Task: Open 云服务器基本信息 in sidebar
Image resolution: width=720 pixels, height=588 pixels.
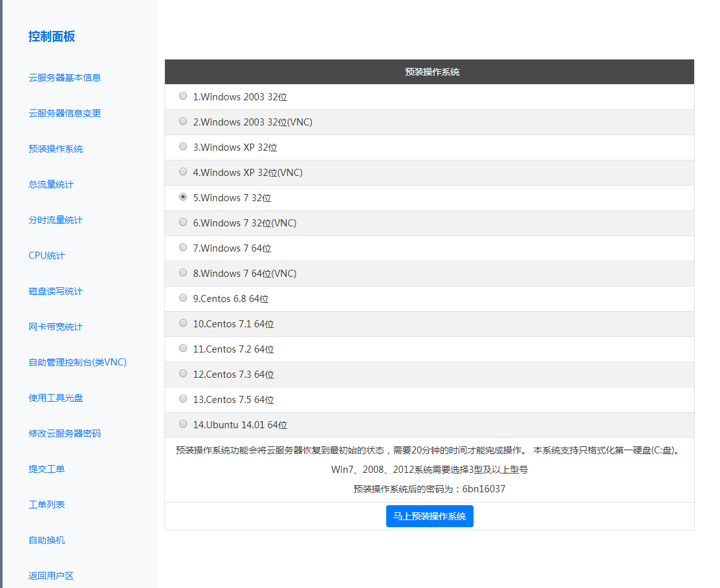Action: tap(65, 78)
